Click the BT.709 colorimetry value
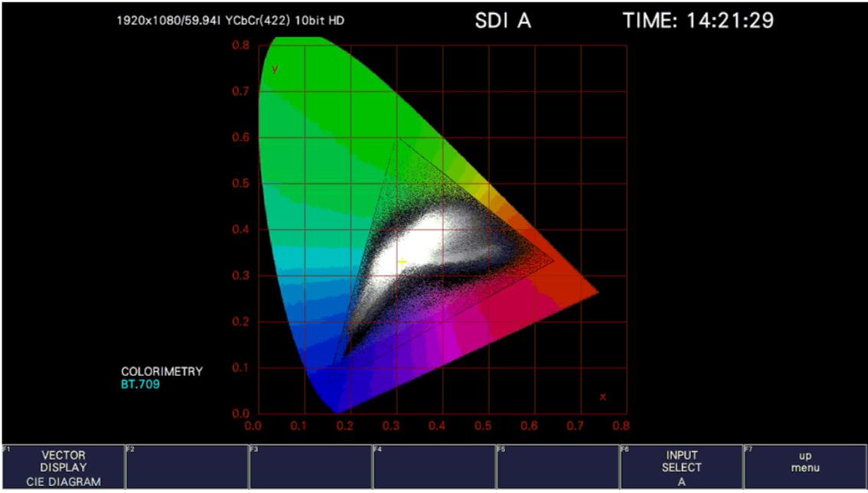The height and width of the screenshot is (493, 868). click(x=140, y=384)
